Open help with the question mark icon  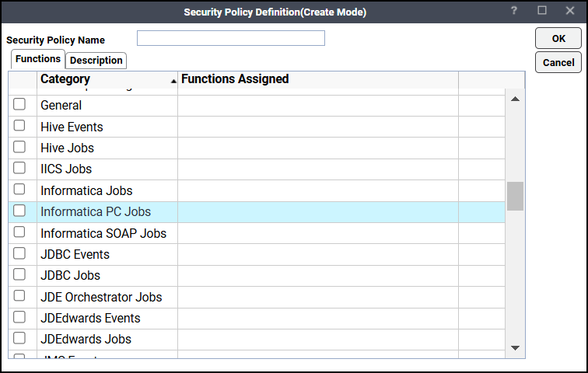pyautogui.click(x=514, y=10)
